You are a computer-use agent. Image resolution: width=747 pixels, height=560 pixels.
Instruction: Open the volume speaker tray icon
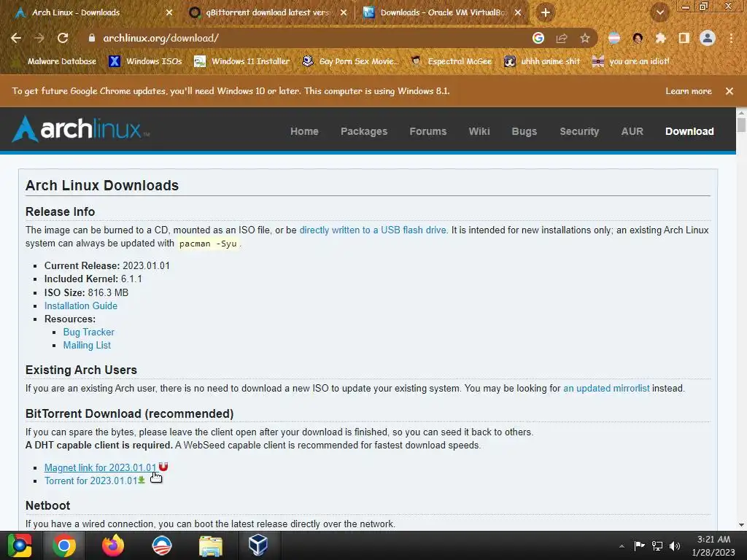point(675,545)
